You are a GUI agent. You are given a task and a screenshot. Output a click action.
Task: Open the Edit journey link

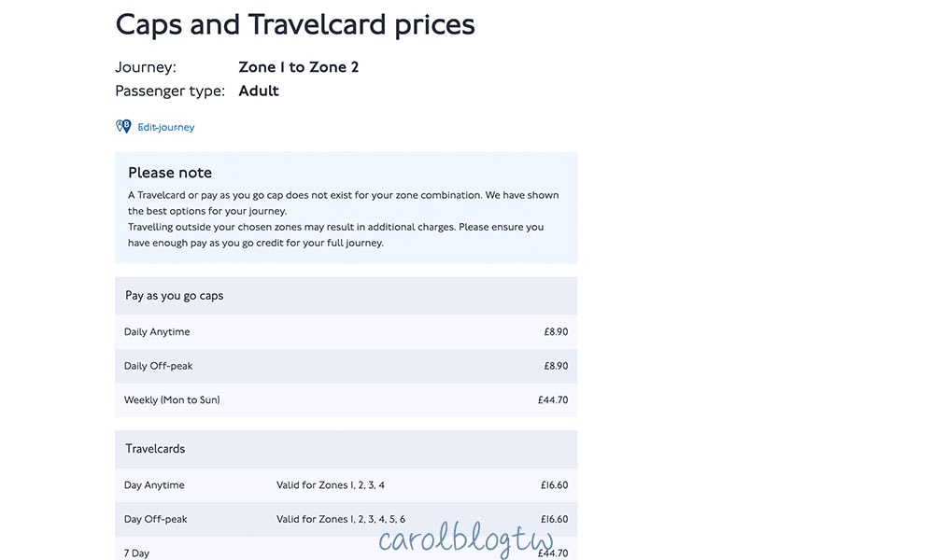[165, 127]
